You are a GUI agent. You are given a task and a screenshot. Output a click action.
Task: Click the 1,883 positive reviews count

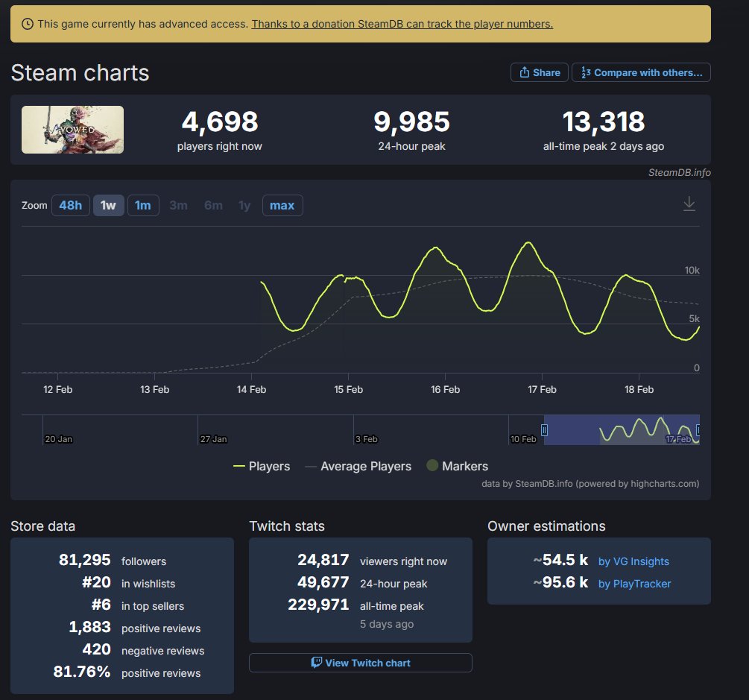coord(89,627)
